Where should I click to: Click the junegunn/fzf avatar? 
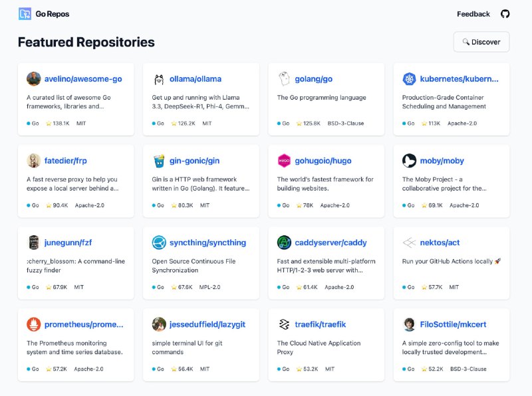[x=34, y=243]
